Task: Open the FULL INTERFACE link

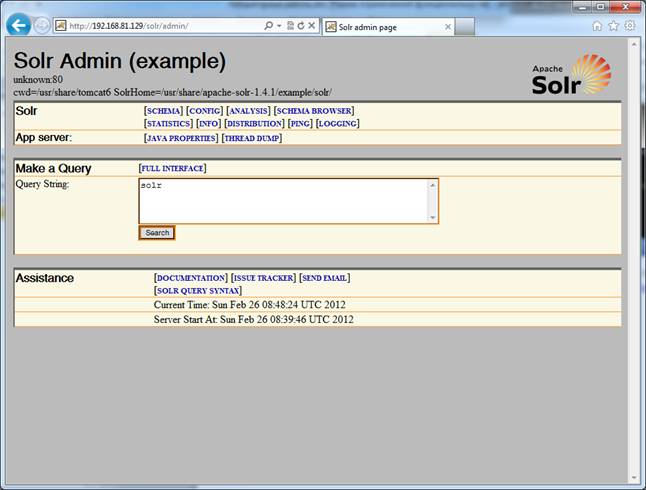Action: point(172,168)
